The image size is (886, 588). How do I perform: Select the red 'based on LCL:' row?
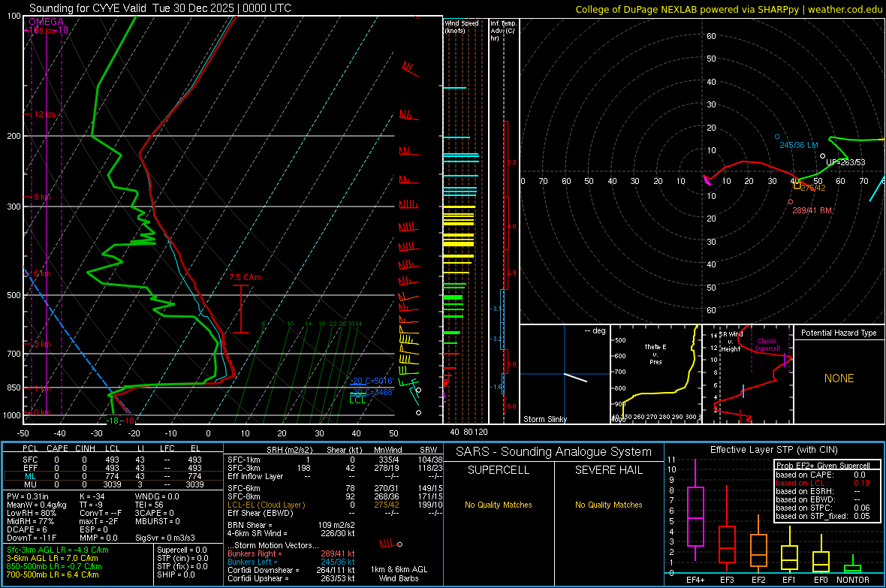(x=823, y=483)
